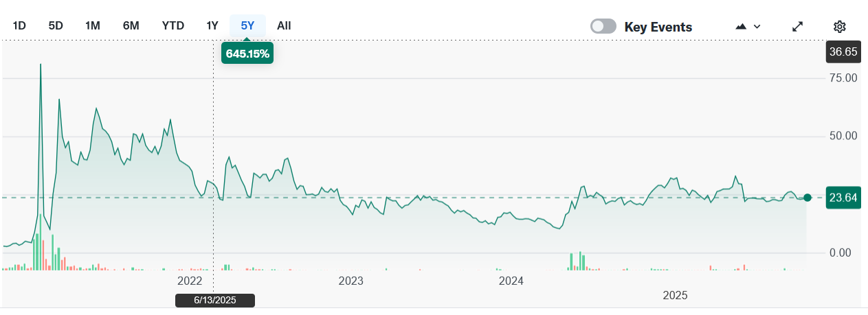Click the 6/13/2025 date marker

pos(214,300)
